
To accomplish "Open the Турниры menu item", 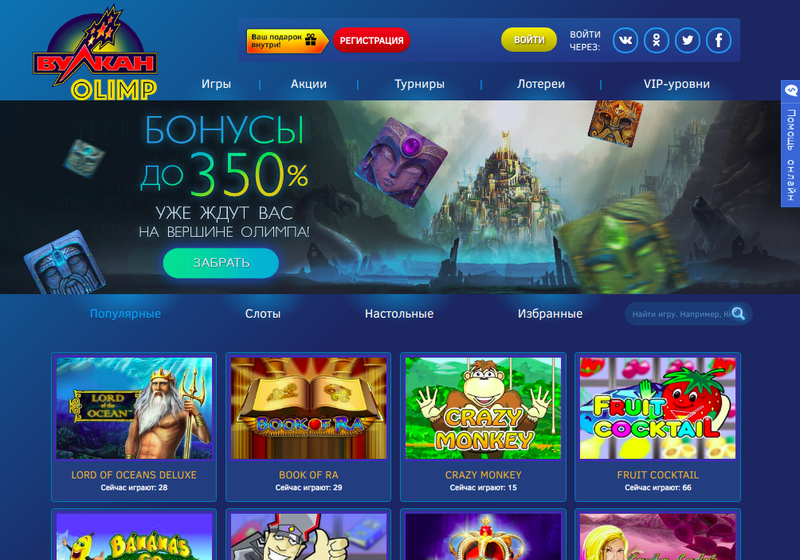I will pyautogui.click(x=419, y=84).
